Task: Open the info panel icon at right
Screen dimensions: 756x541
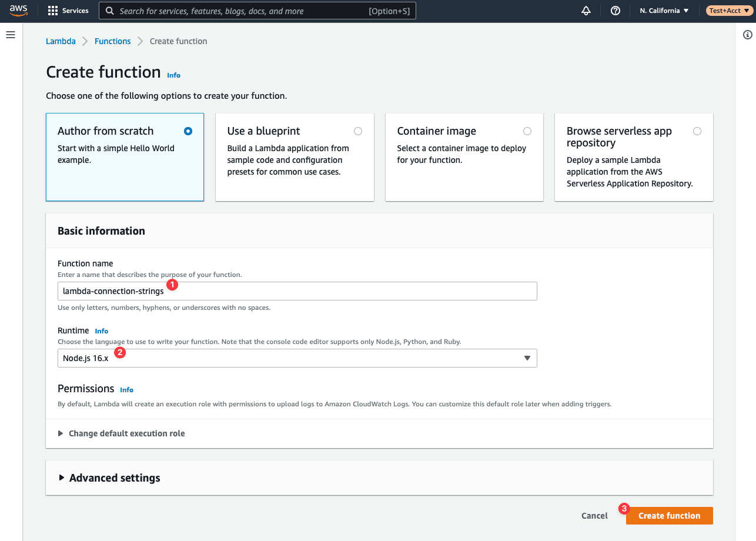Action: coord(748,35)
